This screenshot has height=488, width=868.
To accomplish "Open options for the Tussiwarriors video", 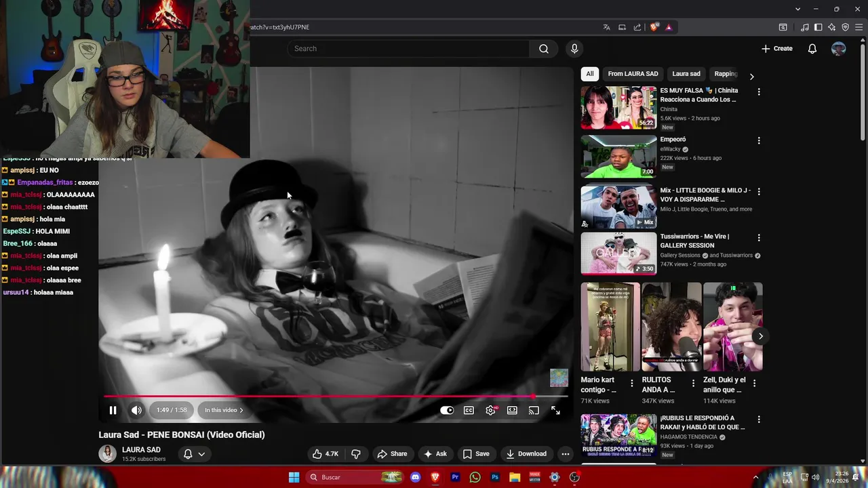I will tap(759, 238).
